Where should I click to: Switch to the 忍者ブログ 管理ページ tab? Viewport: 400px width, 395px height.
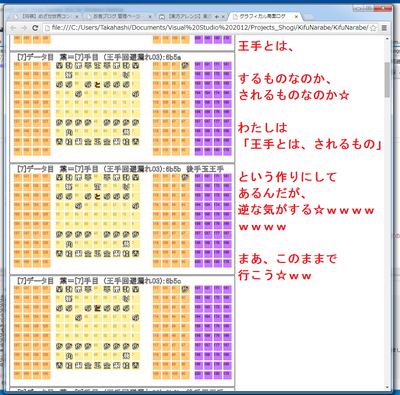(x=118, y=16)
